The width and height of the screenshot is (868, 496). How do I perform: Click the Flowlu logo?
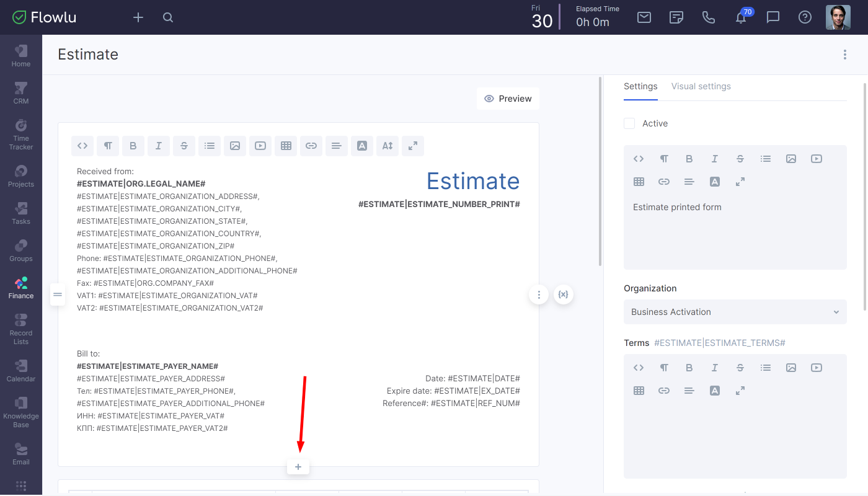(45, 17)
